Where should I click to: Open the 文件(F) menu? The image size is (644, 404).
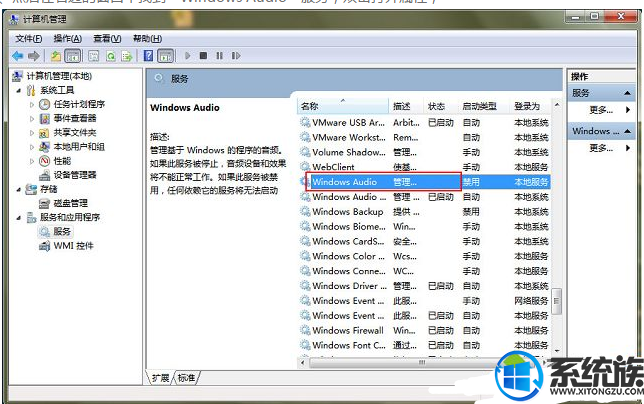(28, 39)
